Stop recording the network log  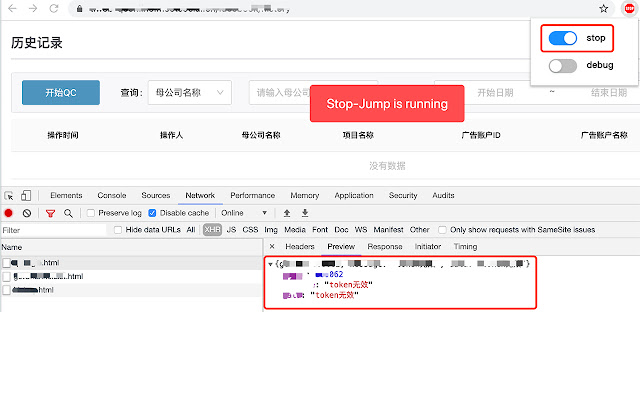[9, 213]
